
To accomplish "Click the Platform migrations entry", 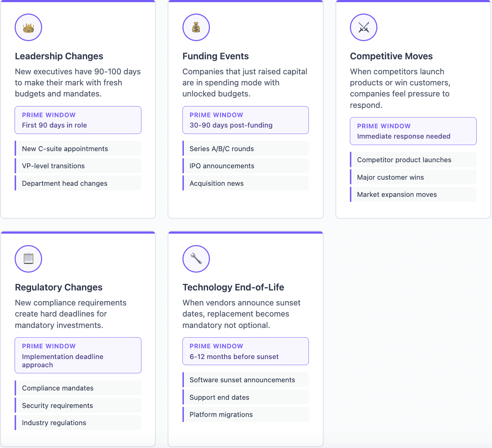I will 245,414.
